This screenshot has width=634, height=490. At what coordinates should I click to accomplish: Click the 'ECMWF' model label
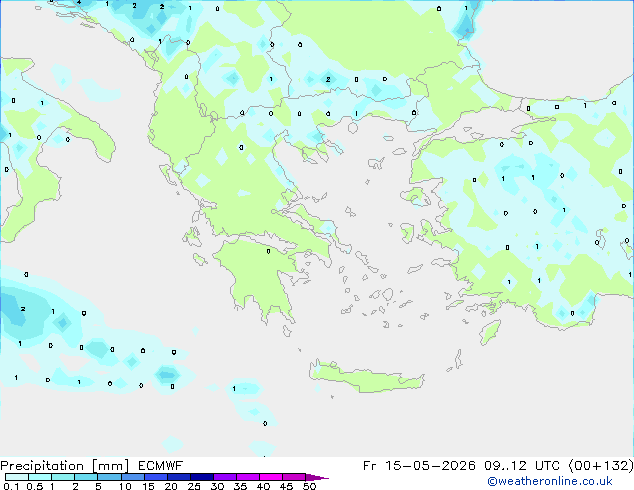click(x=161, y=466)
